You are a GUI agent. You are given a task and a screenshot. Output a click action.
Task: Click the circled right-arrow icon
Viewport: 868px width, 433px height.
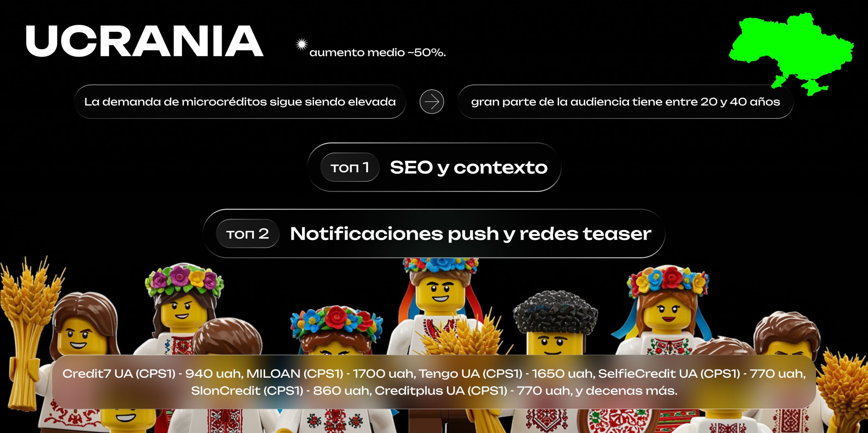click(x=432, y=101)
